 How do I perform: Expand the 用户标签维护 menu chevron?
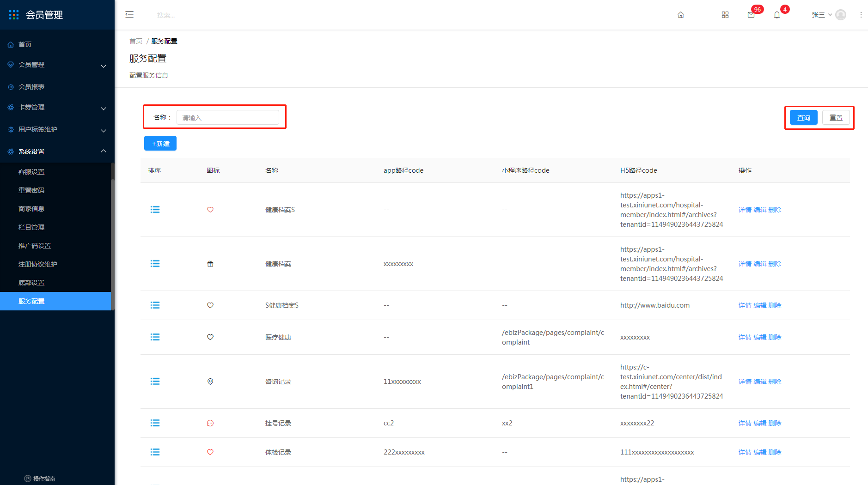104,131
